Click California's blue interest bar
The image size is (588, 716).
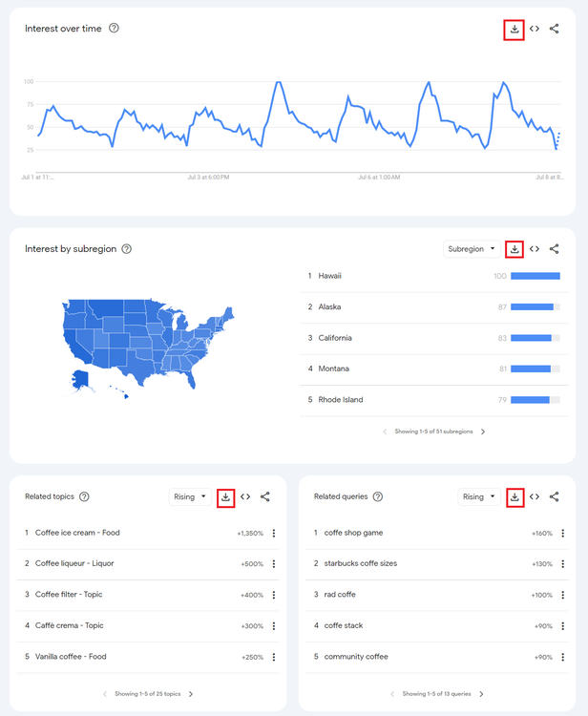[532, 338]
